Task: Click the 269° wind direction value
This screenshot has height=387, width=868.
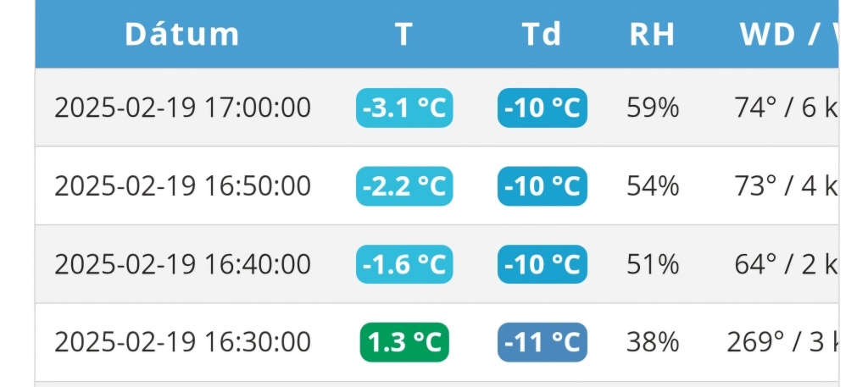Action: (755, 342)
